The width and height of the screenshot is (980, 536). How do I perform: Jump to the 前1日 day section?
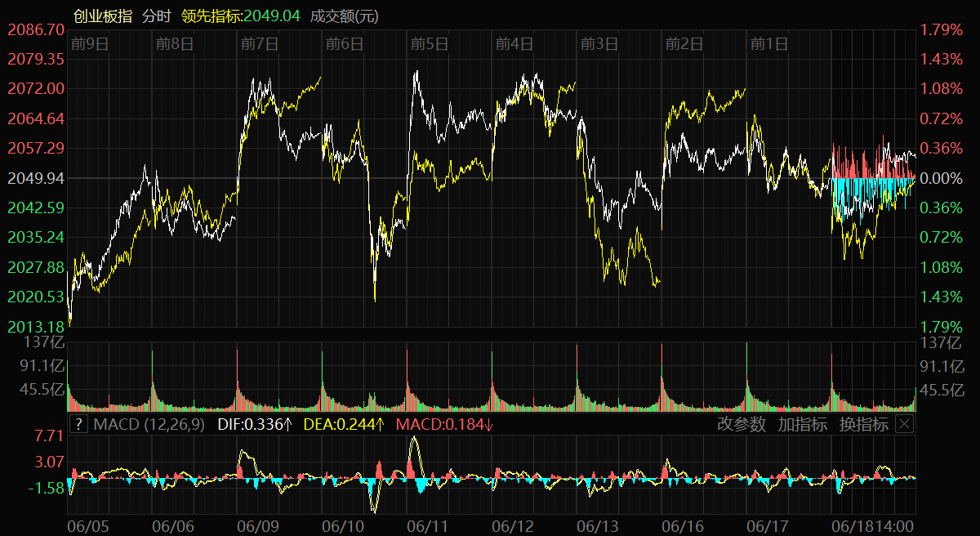click(769, 44)
